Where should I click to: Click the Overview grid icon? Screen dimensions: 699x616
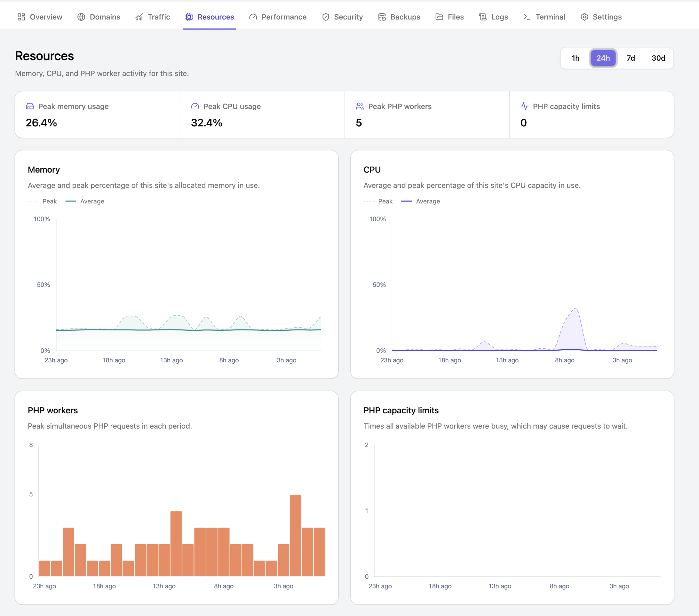point(21,17)
